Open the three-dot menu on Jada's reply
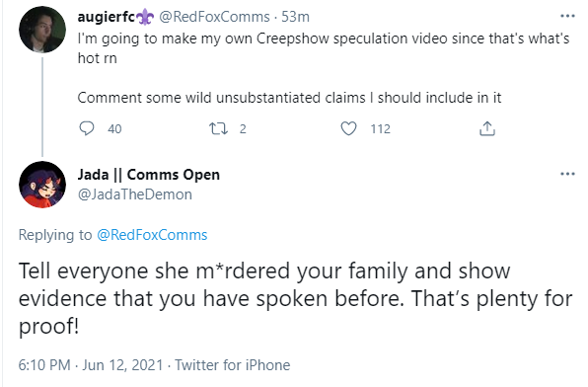This screenshot has height=387, width=588. 567,174
